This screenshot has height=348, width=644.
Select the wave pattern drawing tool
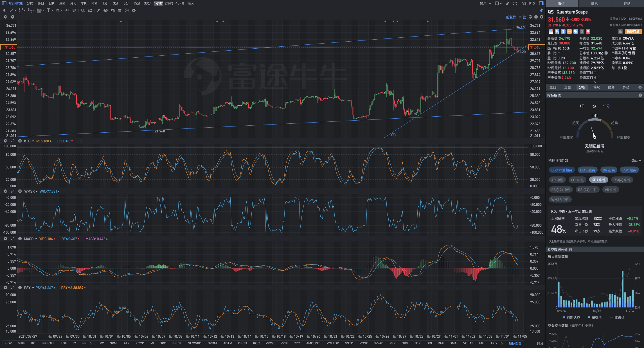pos(30,10)
